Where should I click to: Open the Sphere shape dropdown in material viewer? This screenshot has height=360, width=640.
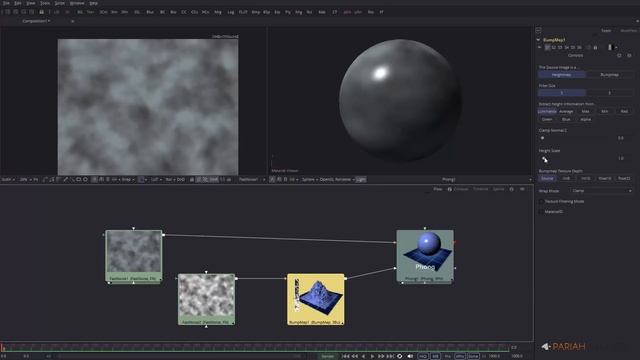(309, 180)
